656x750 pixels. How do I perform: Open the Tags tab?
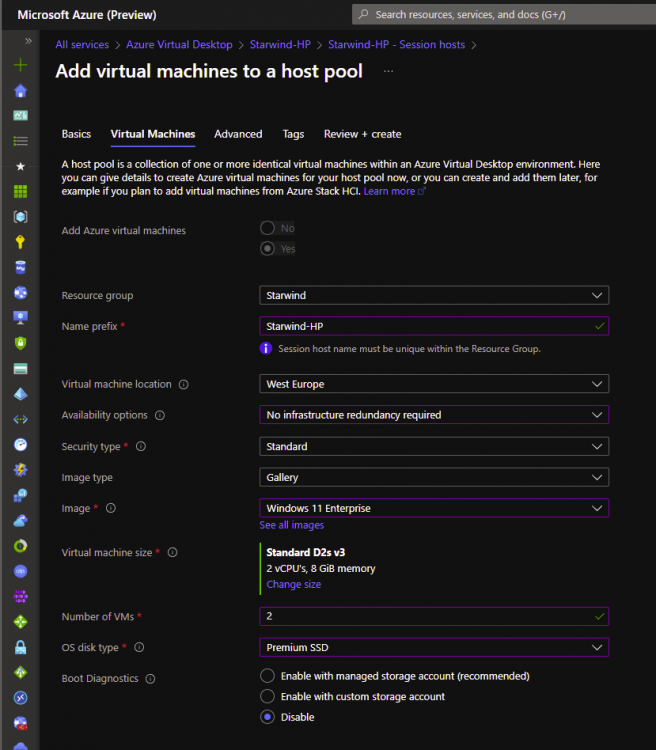pos(293,134)
